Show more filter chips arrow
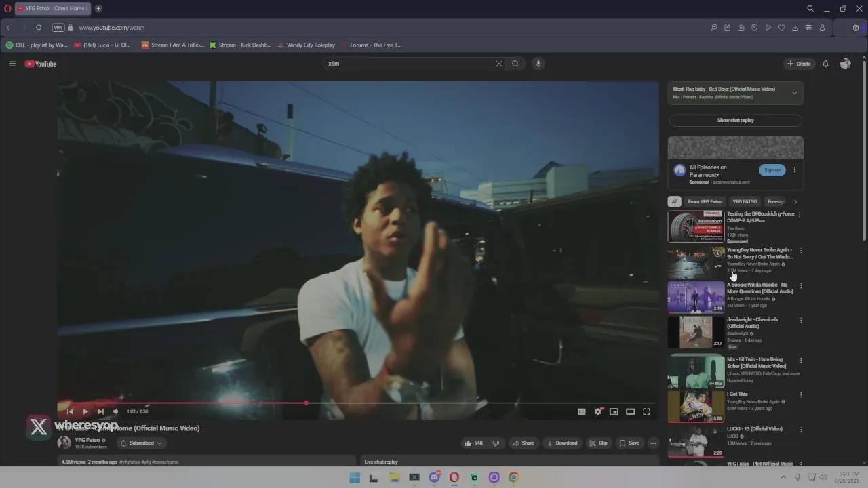868x488 pixels. (x=795, y=201)
